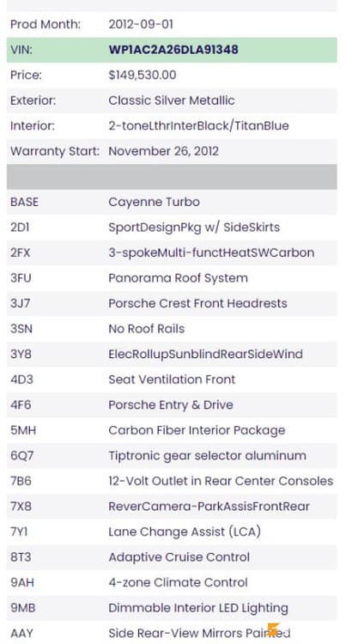Select the Porsche Entry & Drive row
Screen dimensions: 358x644
tap(172, 405)
